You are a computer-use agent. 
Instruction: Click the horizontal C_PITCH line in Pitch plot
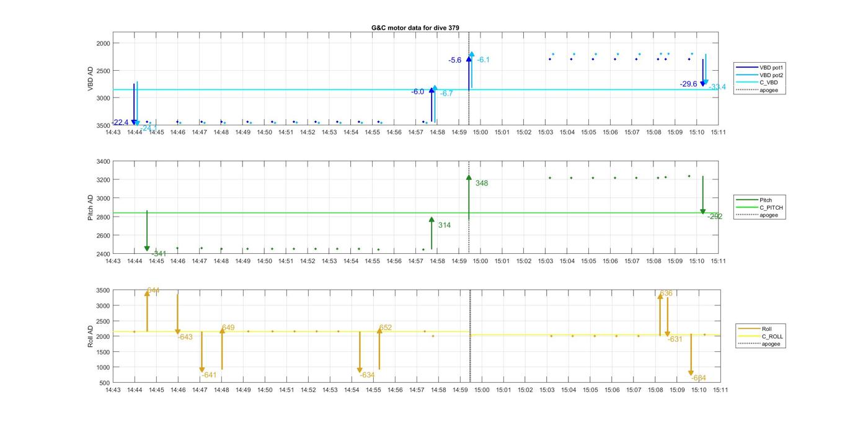[x=415, y=213]
